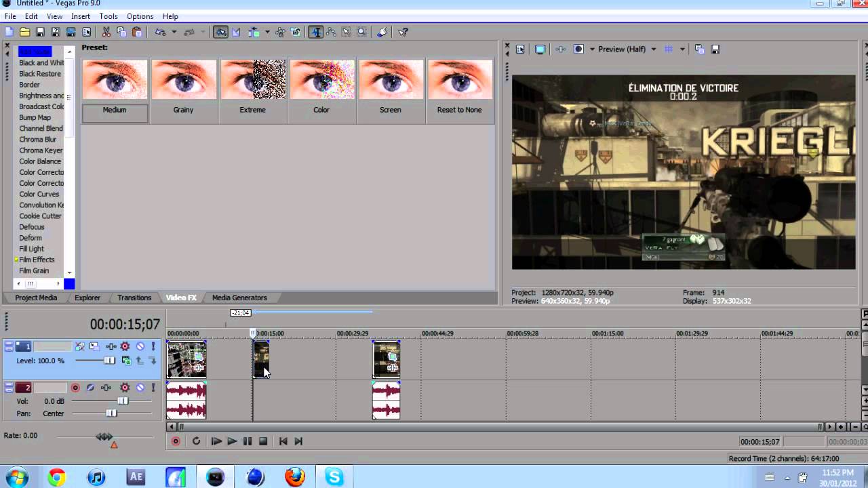Cut selection with the scissors icon
Screen dimensions: 868x488
point(106,32)
